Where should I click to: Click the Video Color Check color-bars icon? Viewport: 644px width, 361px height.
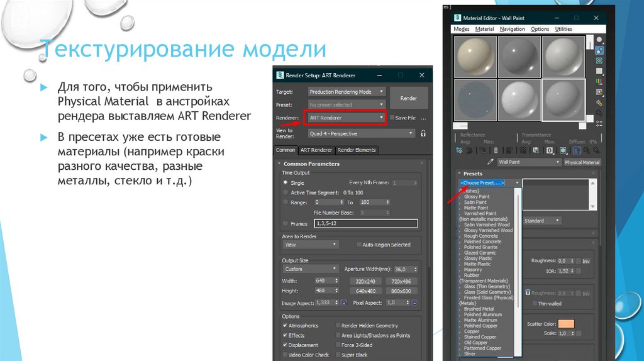tap(599, 81)
